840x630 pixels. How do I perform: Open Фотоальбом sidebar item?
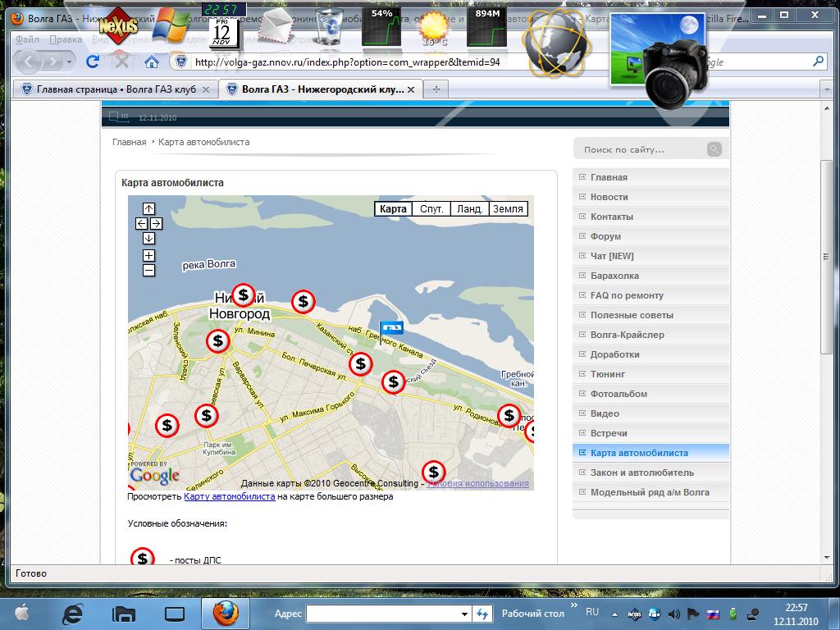651,394
